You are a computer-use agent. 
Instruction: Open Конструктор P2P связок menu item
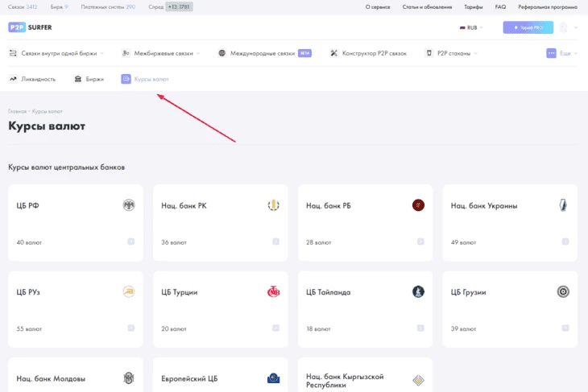click(375, 53)
